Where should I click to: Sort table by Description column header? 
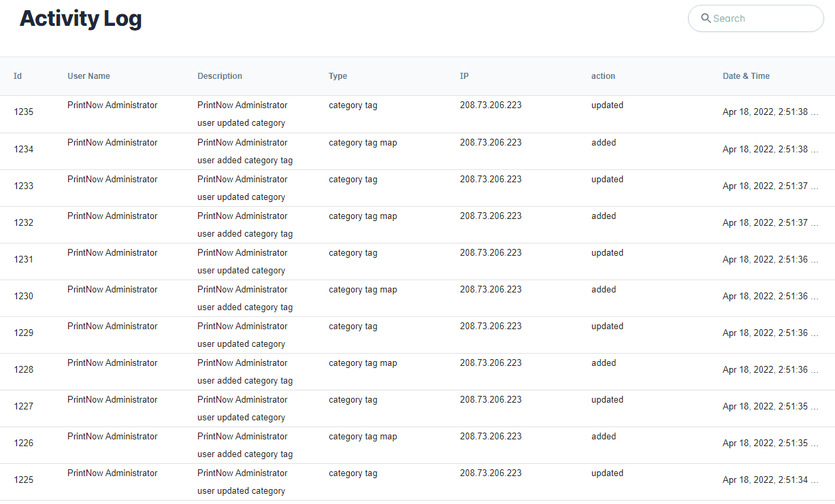pos(220,76)
